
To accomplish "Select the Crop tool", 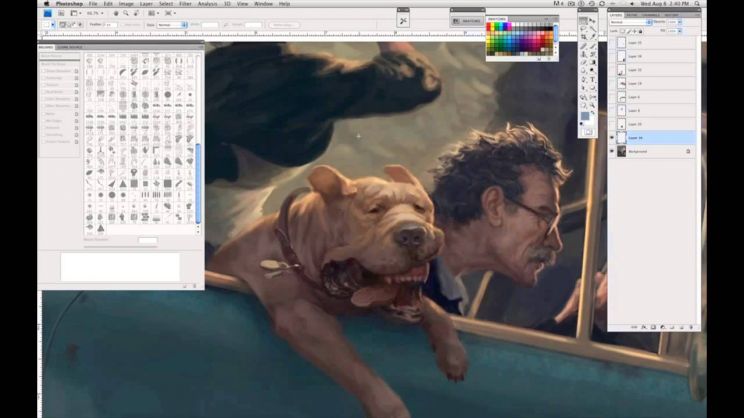I will pos(583,37).
